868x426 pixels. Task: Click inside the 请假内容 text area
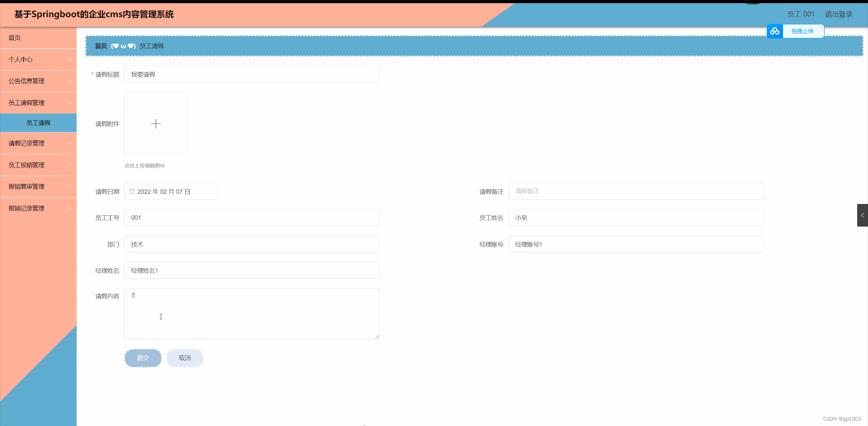(x=251, y=314)
